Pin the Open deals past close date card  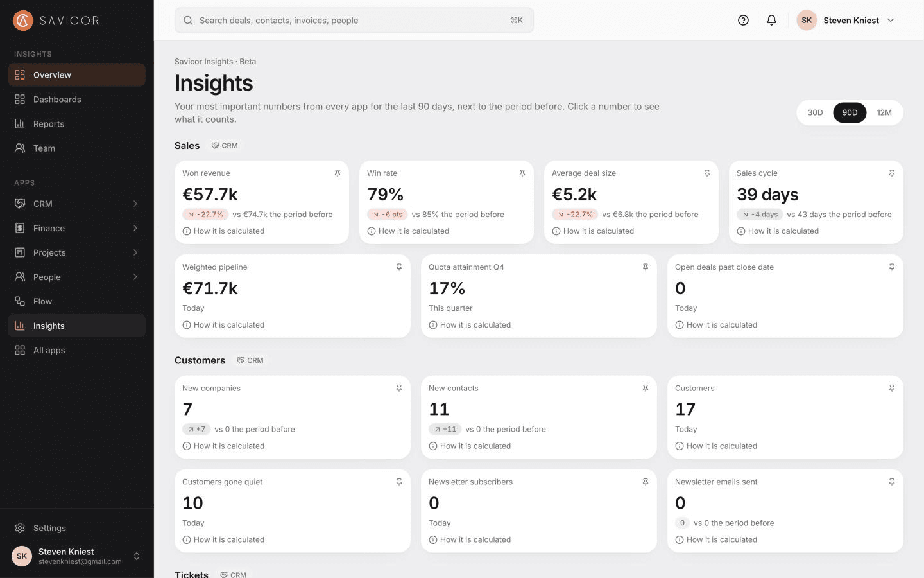tap(892, 267)
